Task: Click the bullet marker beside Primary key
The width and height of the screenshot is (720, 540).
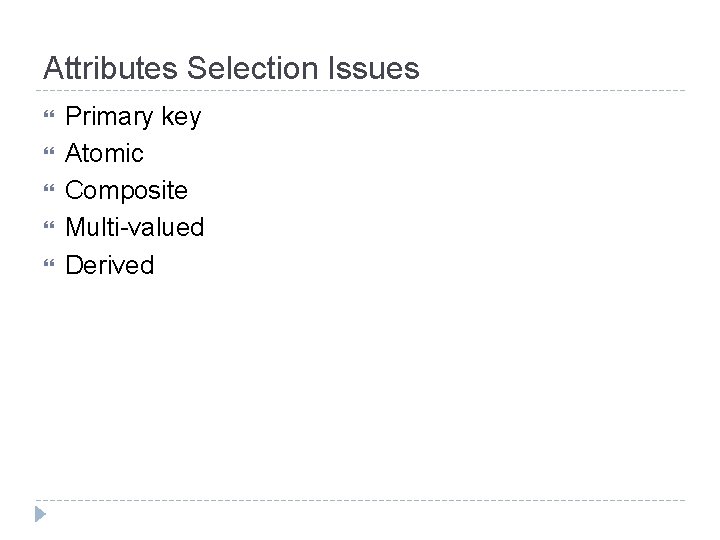Action: click(x=48, y=118)
